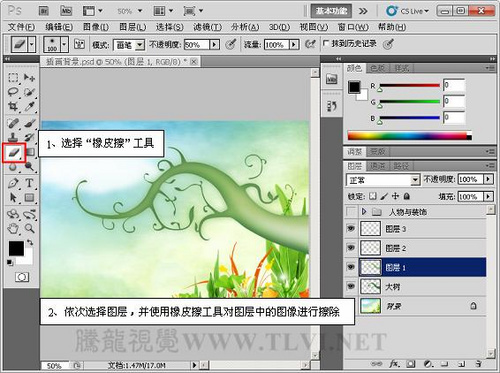This screenshot has height=373, width=500.
Task: Switch to the 通道 tab
Action: pyautogui.click(x=378, y=166)
